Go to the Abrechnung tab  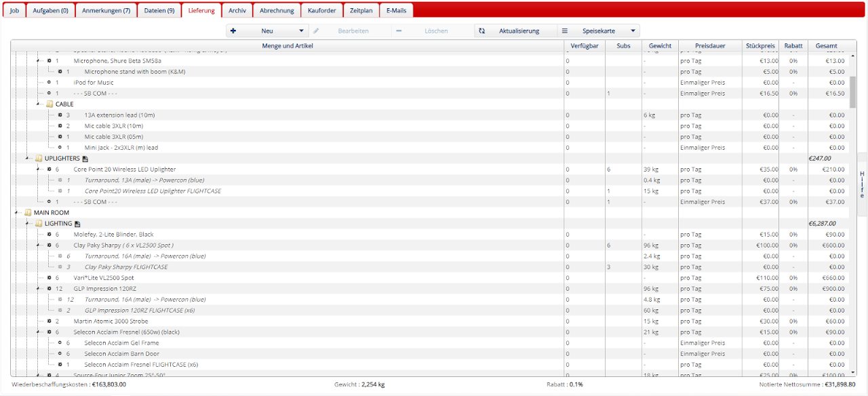[x=277, y=11]
